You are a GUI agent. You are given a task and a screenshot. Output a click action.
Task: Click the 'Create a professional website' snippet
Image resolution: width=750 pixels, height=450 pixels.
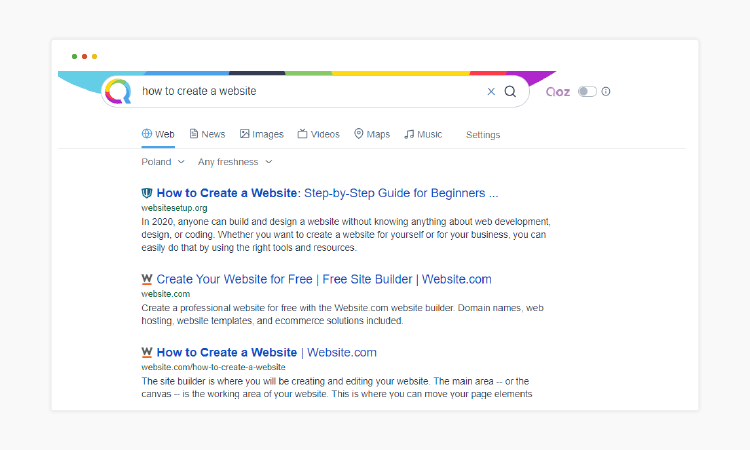tap(342, 314)
